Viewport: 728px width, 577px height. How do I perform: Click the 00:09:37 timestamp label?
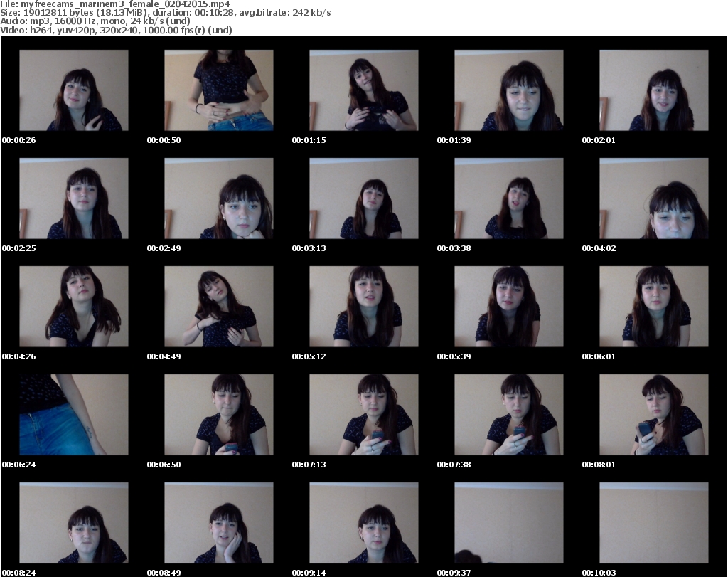454,573
